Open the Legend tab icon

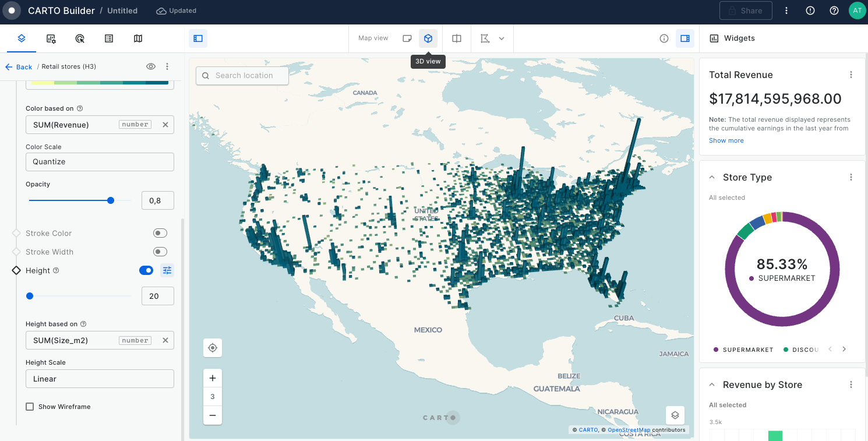[109, 38]
